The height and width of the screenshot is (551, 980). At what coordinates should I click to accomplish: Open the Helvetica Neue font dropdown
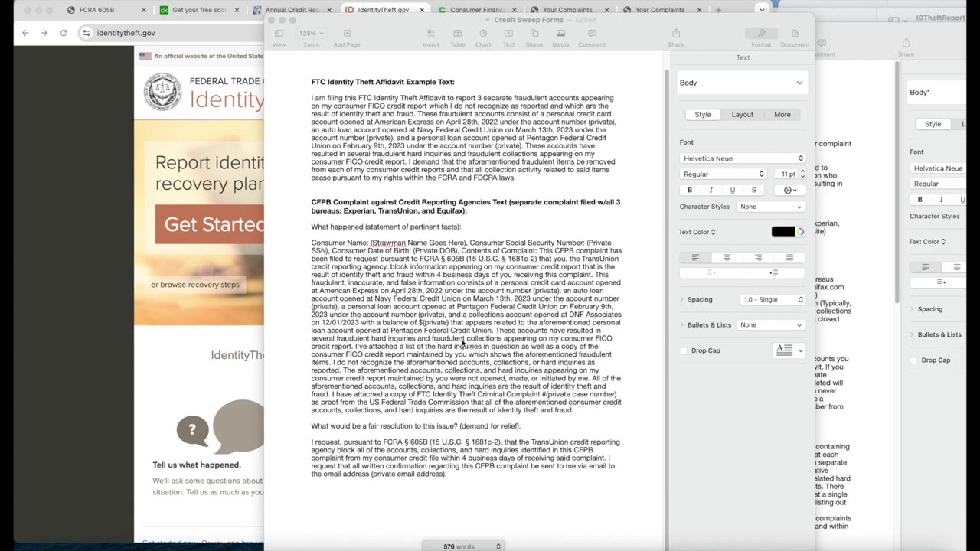(743, 158)
